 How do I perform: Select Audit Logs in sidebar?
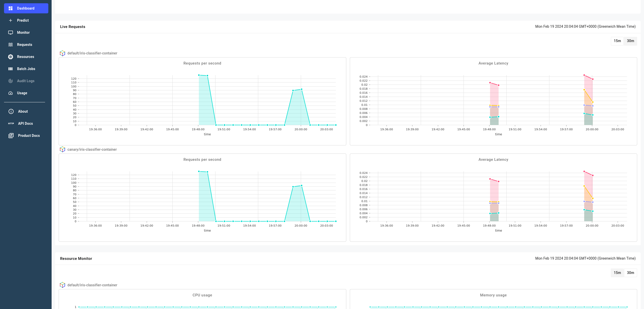coord(26,81)
